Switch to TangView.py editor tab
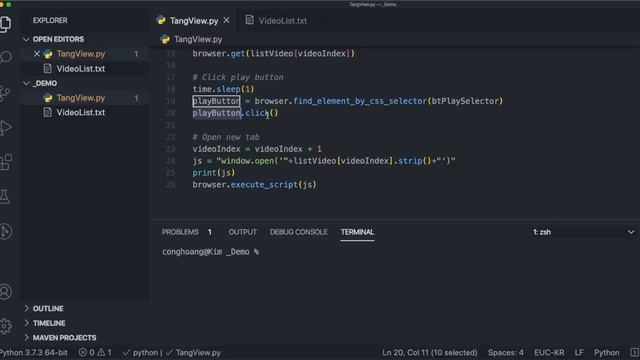640x360 pixels. click(x=193, y=20)
